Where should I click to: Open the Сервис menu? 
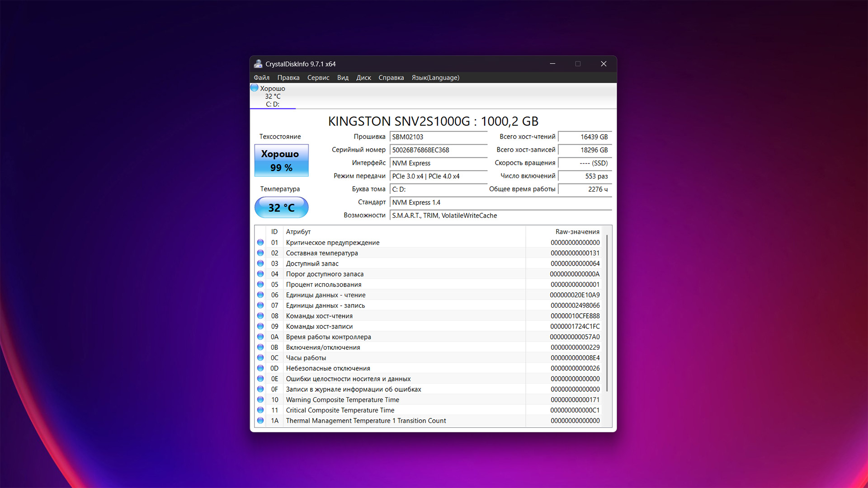pos(318,78)
